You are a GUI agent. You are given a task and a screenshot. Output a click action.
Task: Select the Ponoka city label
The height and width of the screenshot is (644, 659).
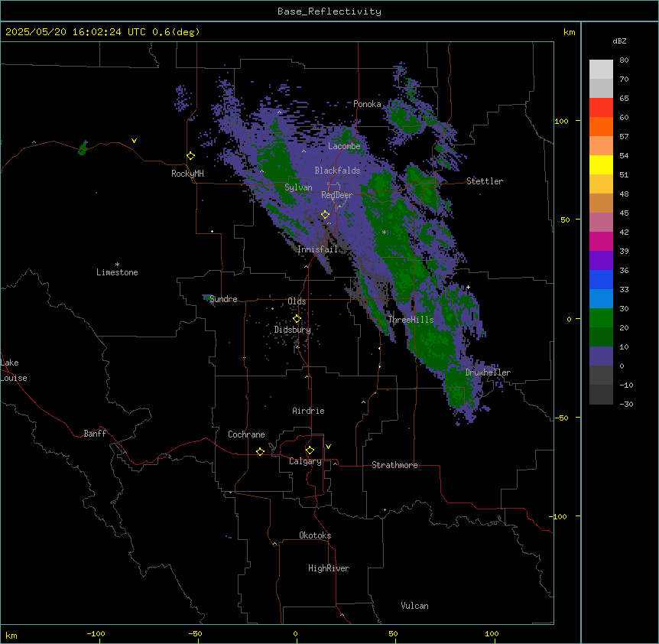pyautogui.click(x=367, y=104)
